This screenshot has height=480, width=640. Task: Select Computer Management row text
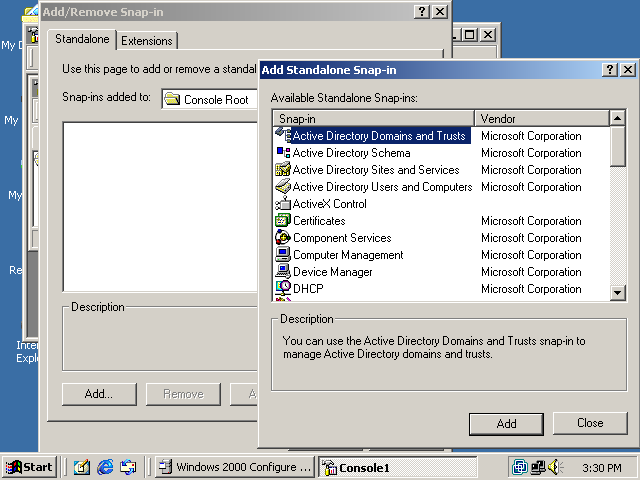point(348,255)
